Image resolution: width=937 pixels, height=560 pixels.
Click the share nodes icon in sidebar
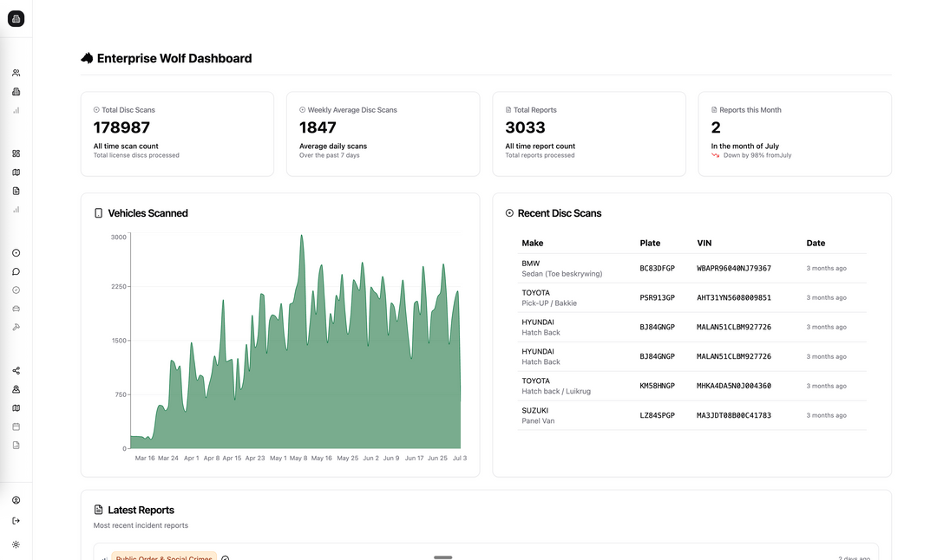click(x=16, y=371)
